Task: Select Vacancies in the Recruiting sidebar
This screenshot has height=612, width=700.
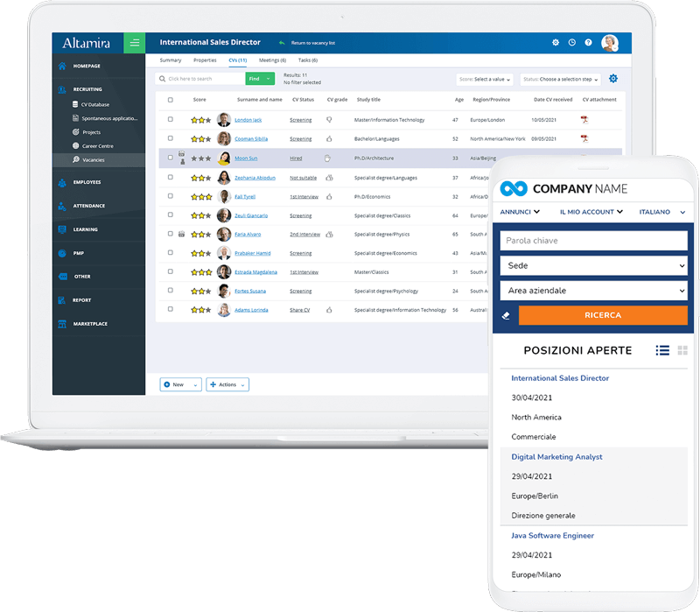Action: (x=93, y=160)
